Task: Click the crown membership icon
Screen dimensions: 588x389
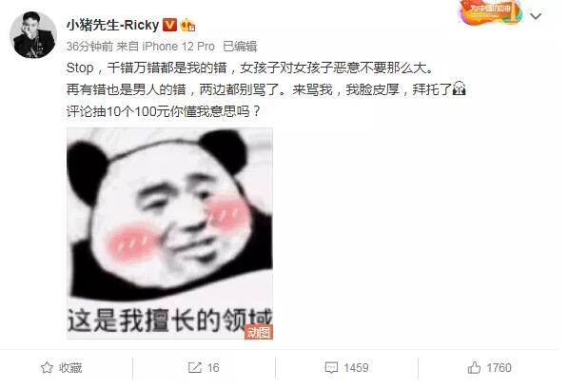Action: tap(187, 25)
